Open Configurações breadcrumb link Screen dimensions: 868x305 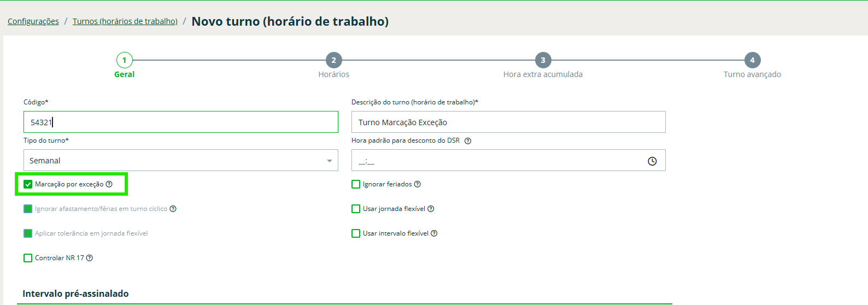point(33,21)
